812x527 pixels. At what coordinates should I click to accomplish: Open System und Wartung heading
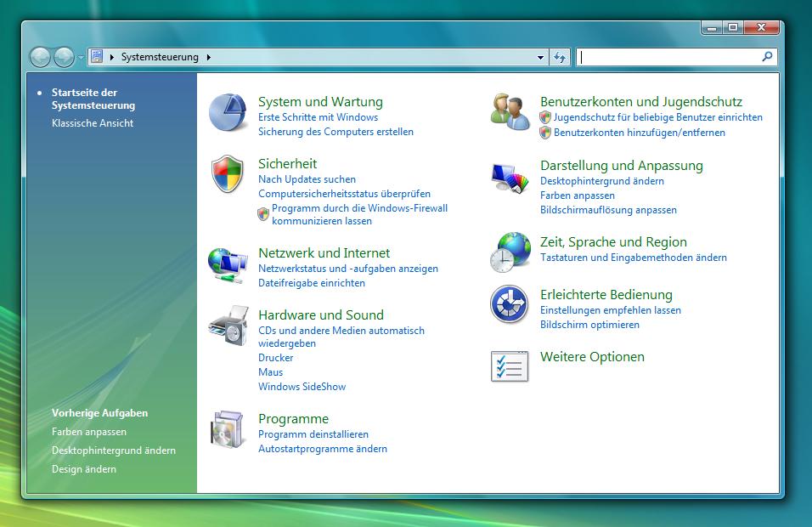(320, 101)
